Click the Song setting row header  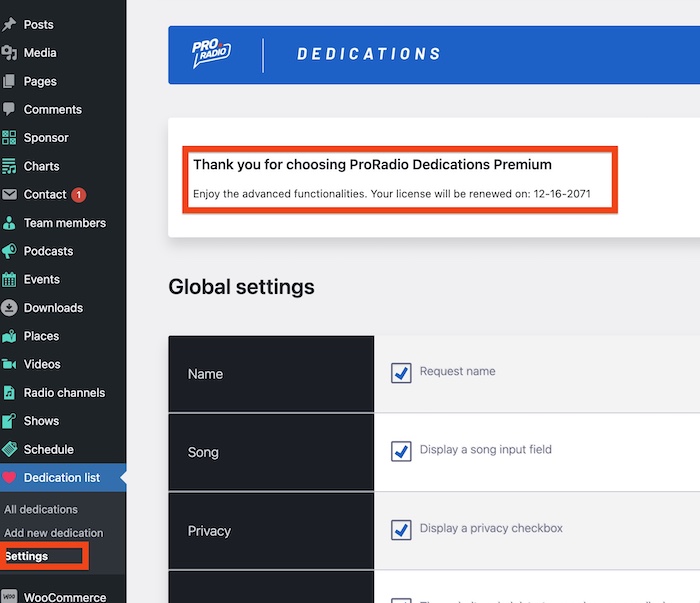pyautogui.click(x=271, y=452)
